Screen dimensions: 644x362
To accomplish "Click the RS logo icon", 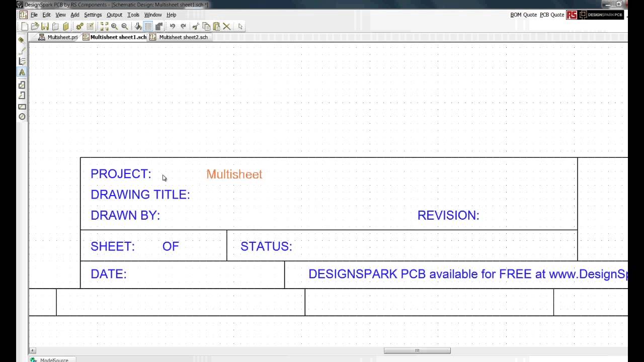I will (x=572, y=15).
